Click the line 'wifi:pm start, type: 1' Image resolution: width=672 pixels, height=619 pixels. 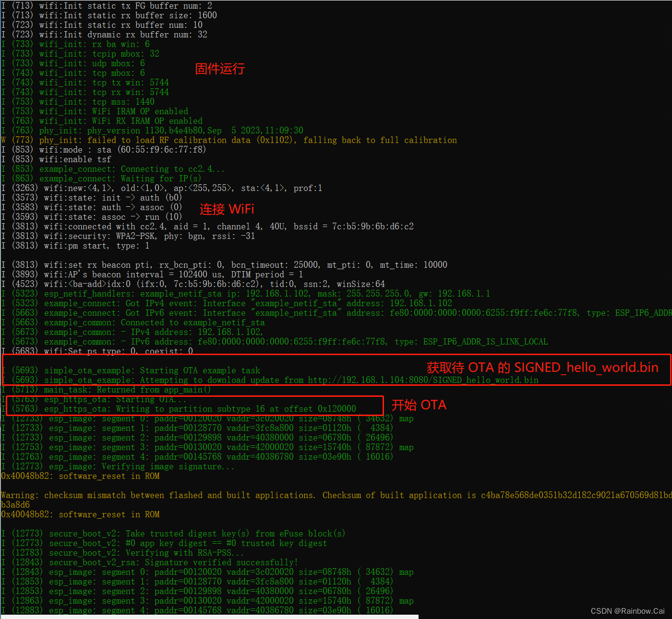click(75, 246)
